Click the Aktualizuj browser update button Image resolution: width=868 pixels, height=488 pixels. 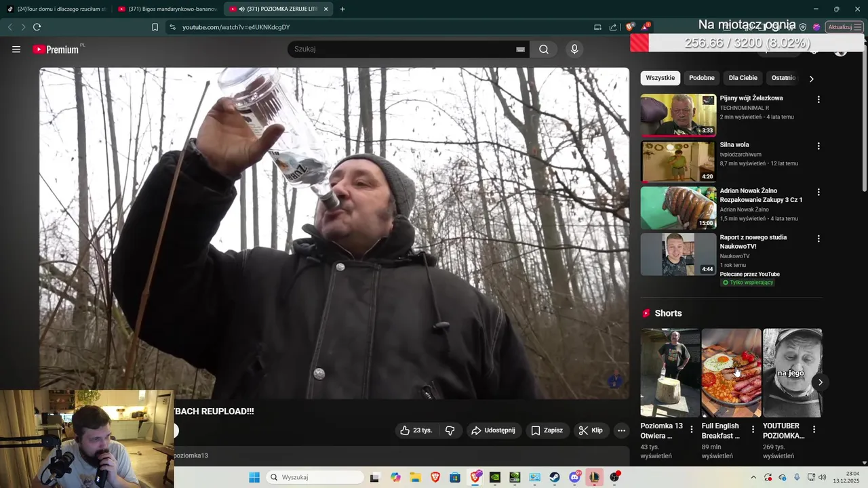pos(840,27)
